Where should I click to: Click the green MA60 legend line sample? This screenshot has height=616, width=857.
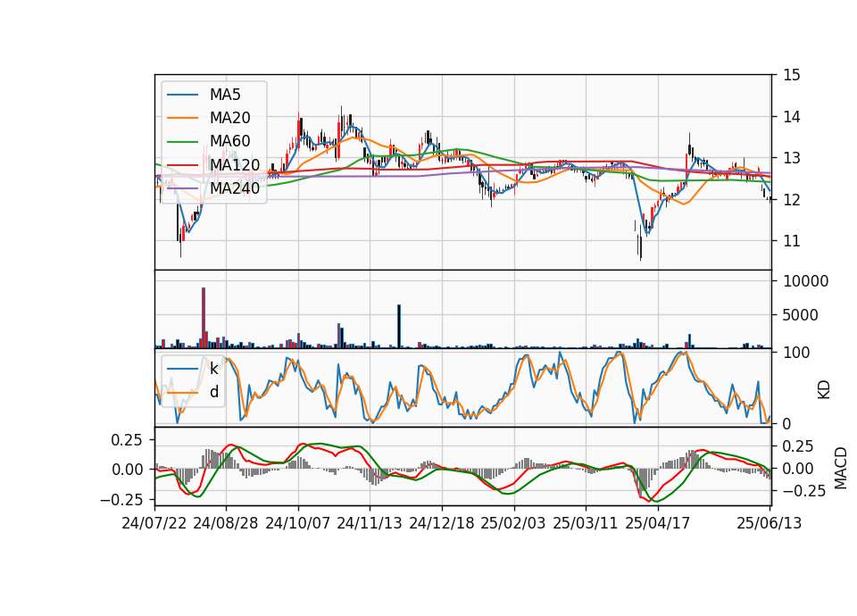click(x=182, y=142)
